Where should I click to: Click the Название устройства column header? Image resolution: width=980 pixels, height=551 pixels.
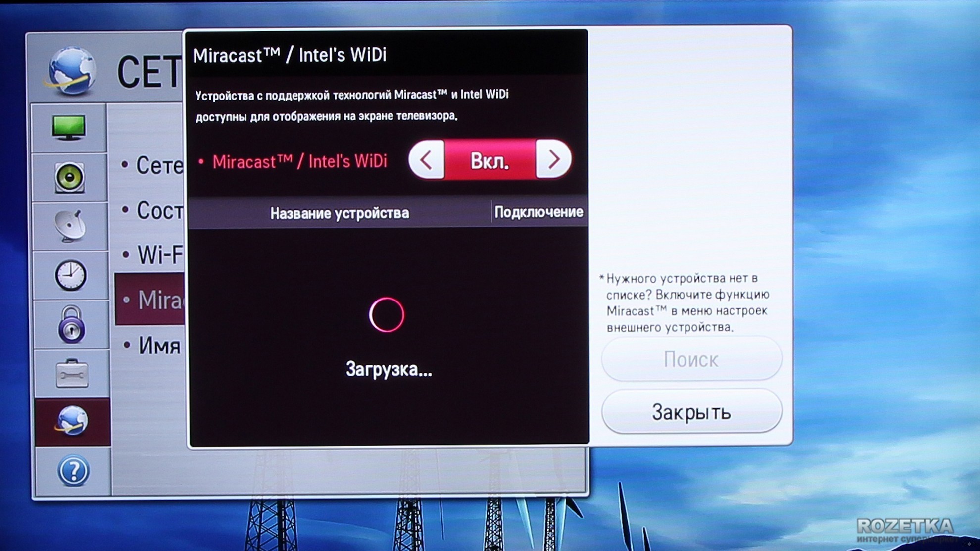pyautogui.click(x=340, y=213)
